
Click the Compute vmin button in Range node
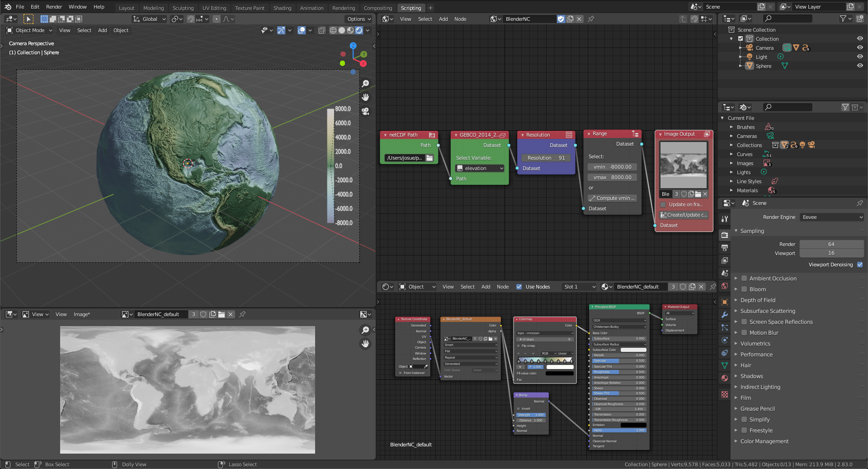coord(612,198)
